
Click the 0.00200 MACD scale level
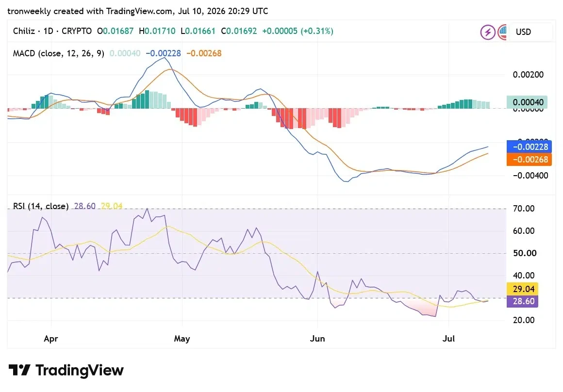click(x=528, y=75)
